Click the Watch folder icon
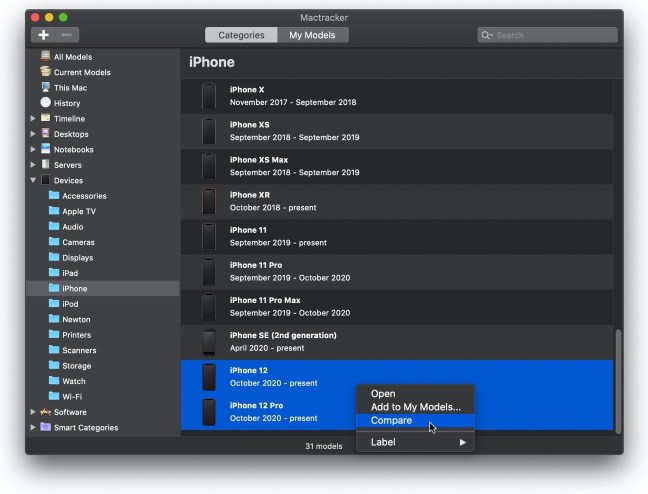This screenshot has width=648, height=494. pyautogui.click(x=54, y=380)
